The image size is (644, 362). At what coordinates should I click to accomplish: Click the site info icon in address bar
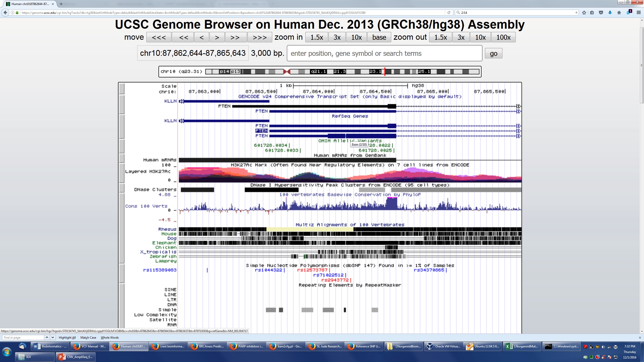pyautogui.click(x=12, y=13)
